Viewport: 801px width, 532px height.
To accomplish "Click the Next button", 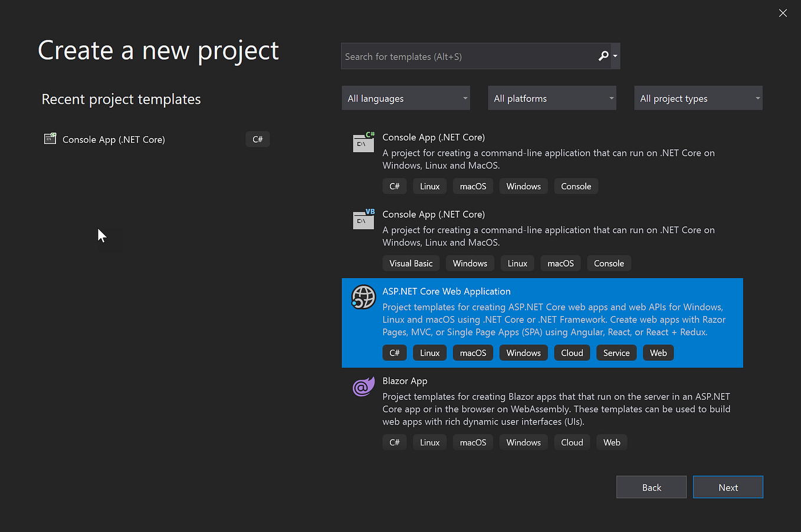I will tap(728, 487).
